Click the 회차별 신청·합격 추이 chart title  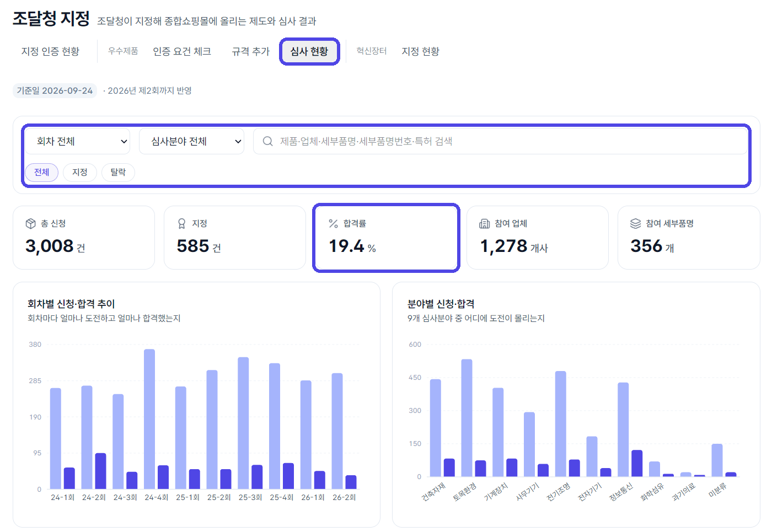tap(71, 304)
